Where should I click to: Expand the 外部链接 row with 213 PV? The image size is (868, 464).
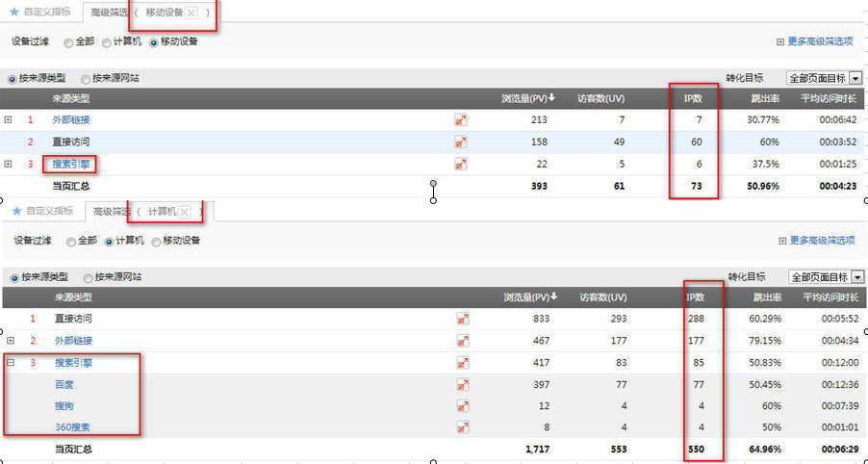coord(9,120)
